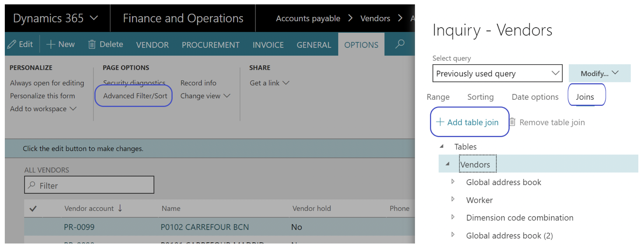
Task: Select the OPTIONS ribbon tab
Action: point(361,45)
